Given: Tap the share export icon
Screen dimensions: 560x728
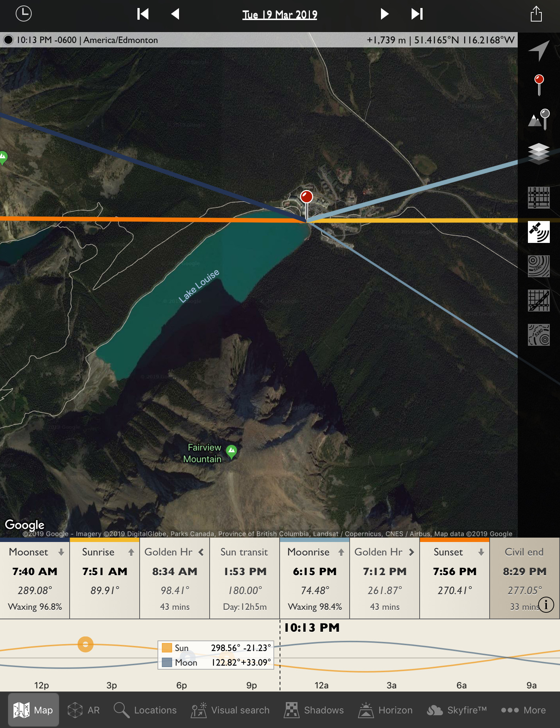Looking at the screenshot, I should click(536, 14).
